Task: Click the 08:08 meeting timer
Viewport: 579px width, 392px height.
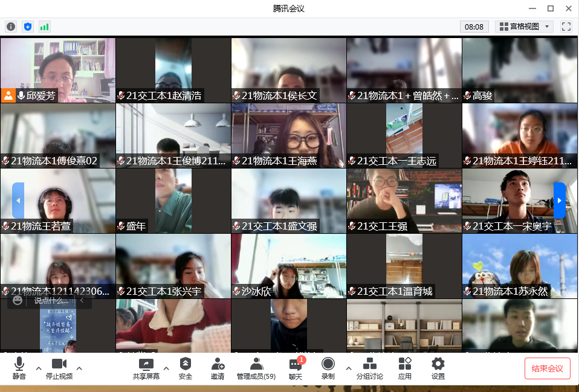Action: [474, 27]
